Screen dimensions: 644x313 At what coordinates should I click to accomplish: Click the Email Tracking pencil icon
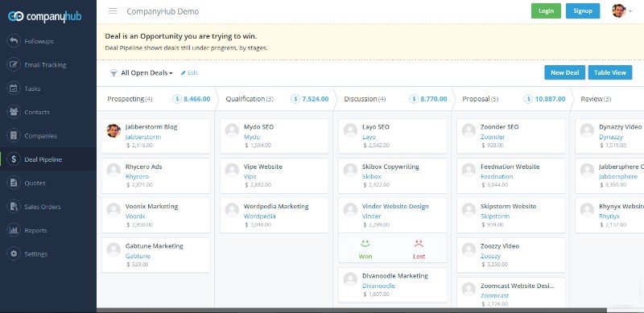coord(14,65)
